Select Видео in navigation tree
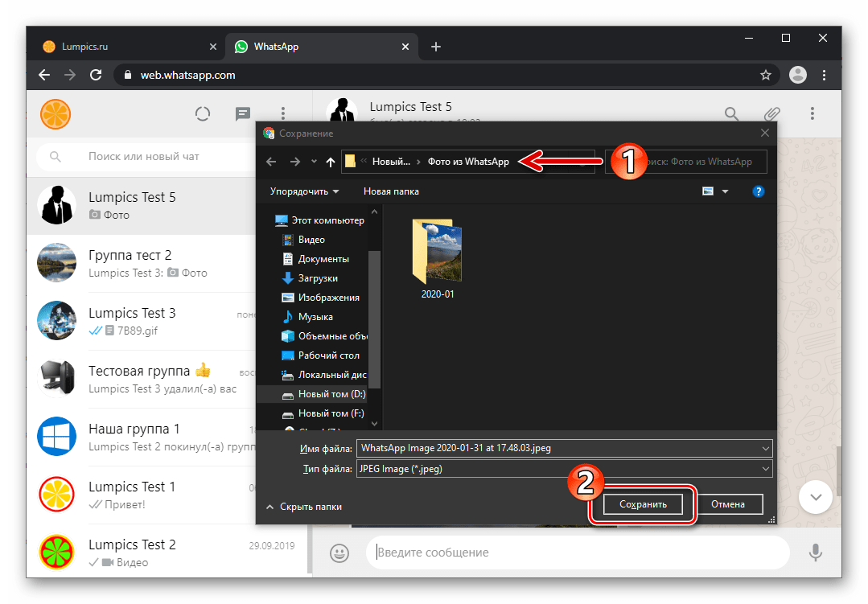Viewport: 868px width, 604px height. 303,240
